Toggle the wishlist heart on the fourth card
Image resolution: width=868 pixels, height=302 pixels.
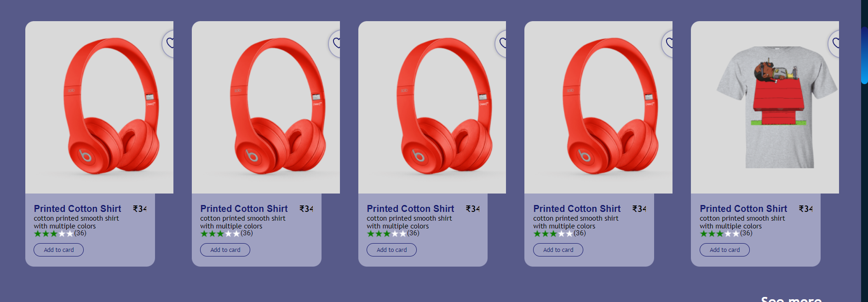click(x=669, y=43)
